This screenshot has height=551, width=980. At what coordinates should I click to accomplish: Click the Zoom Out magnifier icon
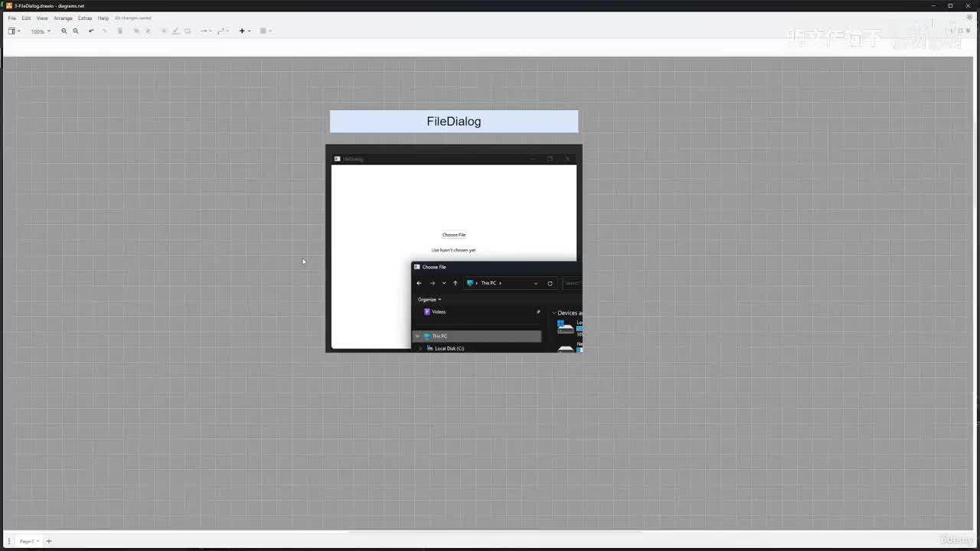pos(75,31)
